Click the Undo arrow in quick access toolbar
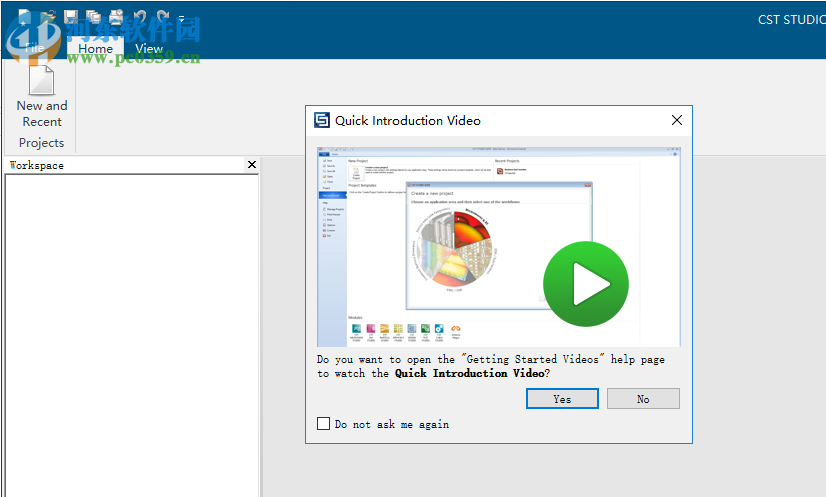The image size is (826, 497). pos(140,17)
